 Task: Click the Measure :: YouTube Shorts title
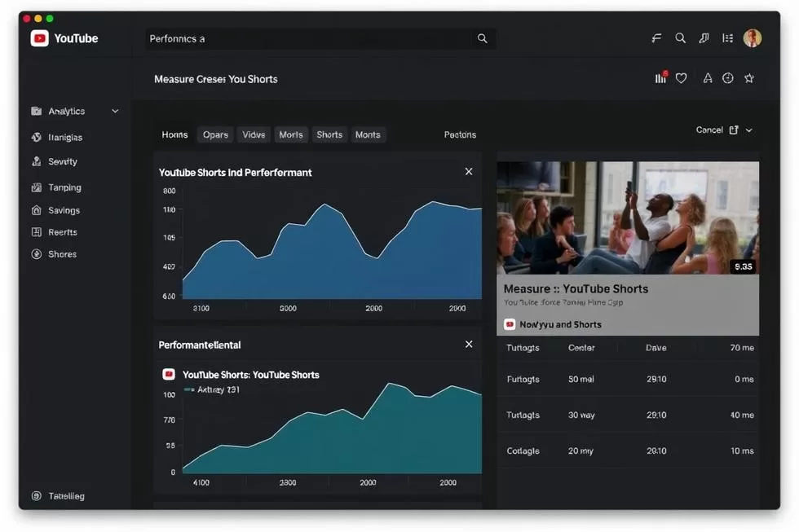pyautogui.click(x=576, y=288)
